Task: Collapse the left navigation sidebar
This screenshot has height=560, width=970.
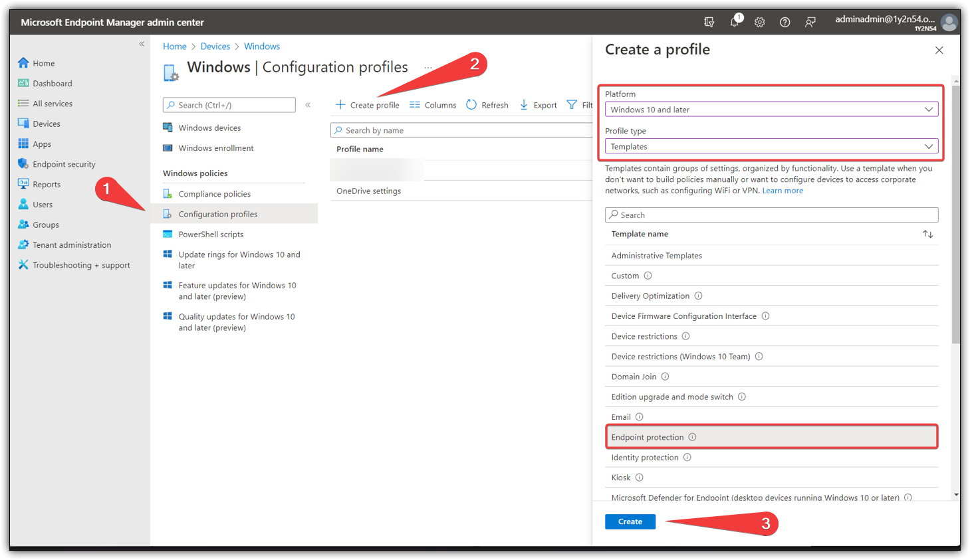Action: point(142,44)
